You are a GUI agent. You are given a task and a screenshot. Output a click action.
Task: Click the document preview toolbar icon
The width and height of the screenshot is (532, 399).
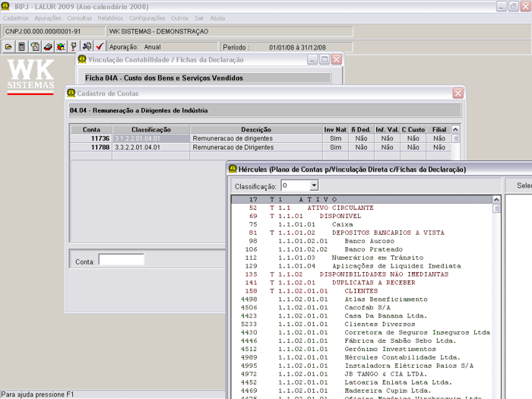pyautogui.click(x=35, y=46)
